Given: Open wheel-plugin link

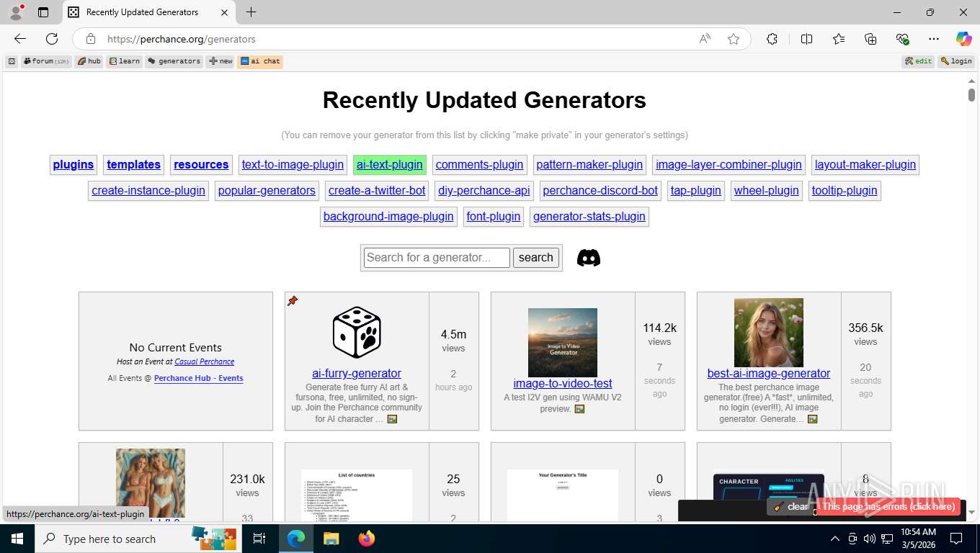Looking at the screenshot, I should pyautogui.click(x=767, y=191).
